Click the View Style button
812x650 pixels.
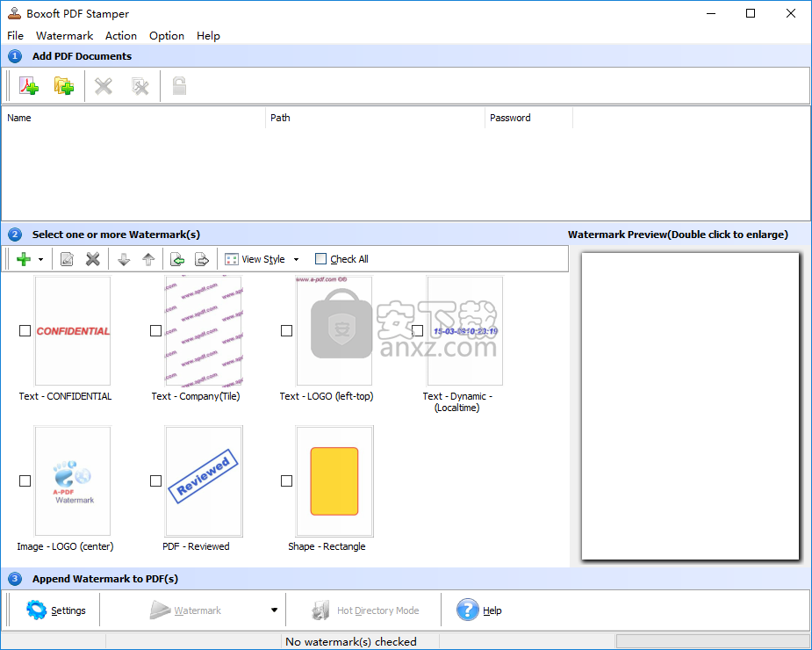pos(255,259)
